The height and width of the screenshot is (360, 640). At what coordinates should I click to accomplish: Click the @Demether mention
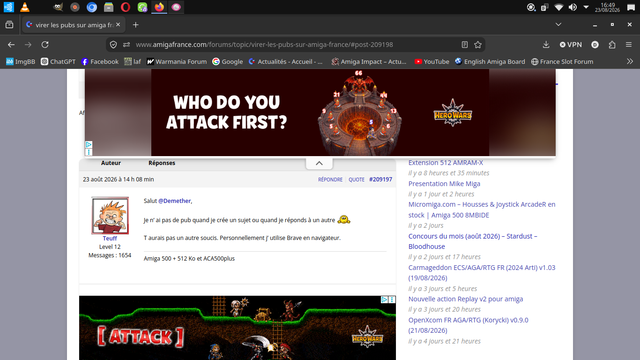pos(174,201)
